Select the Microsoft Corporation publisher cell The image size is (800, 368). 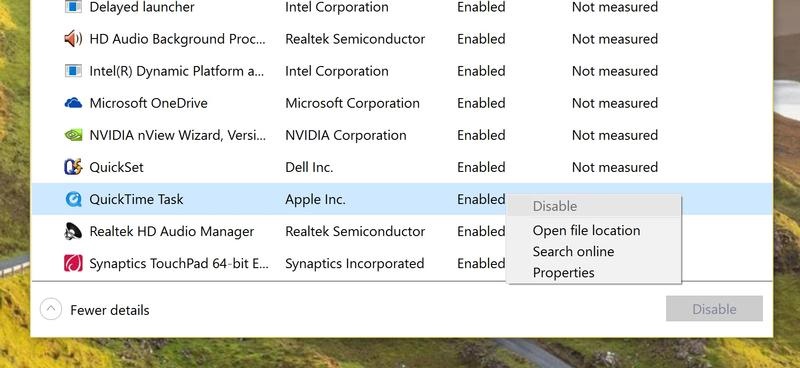coord(353,103)
